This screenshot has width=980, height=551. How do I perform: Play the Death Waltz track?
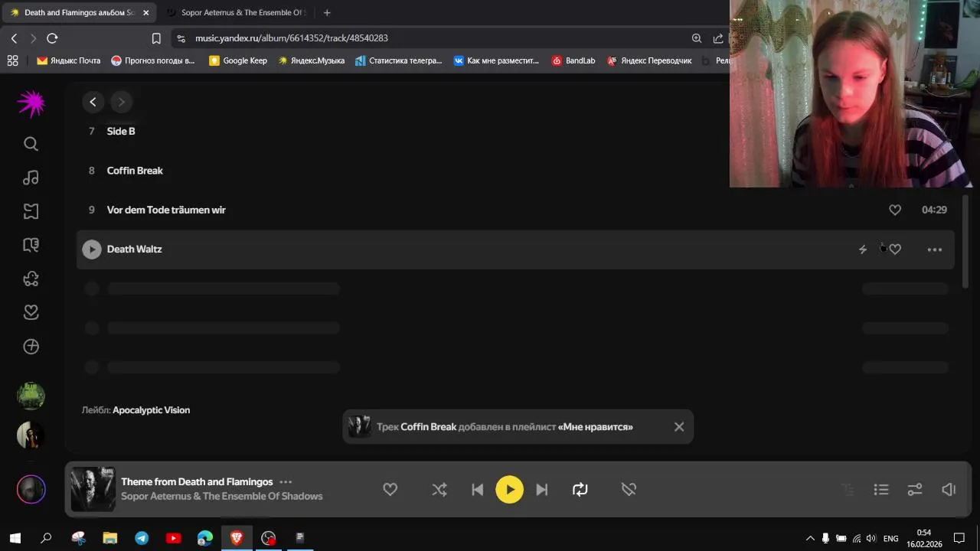(92, 249)
